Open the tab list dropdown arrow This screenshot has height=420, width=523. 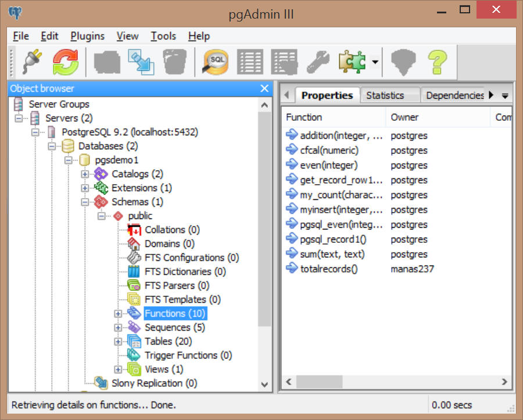click(506, 96)
